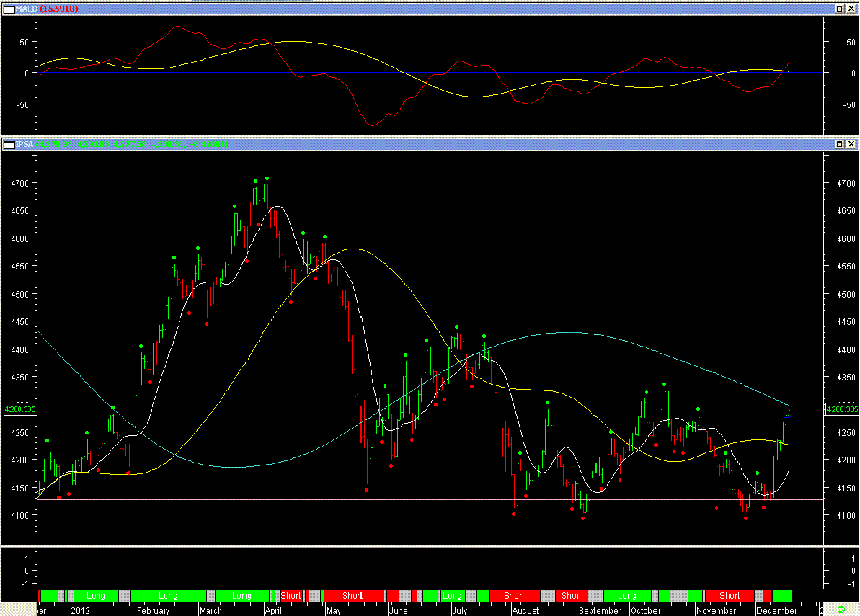Image resolution: width=860 pixels, height=616 pixels.
Task: Click the green status icon at bottom-right corner
Action: click(x=841, y=610)
